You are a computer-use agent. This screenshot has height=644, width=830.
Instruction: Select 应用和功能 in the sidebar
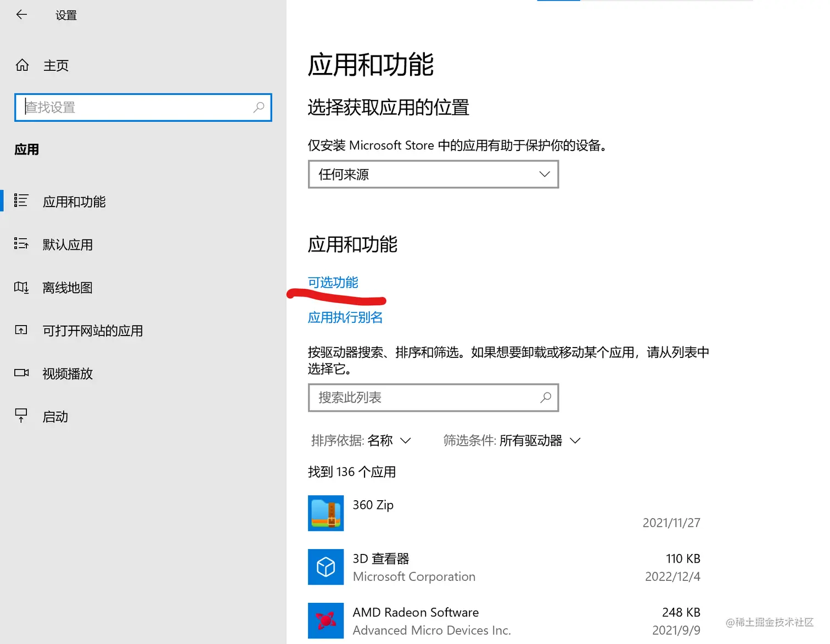pos(74,201)
